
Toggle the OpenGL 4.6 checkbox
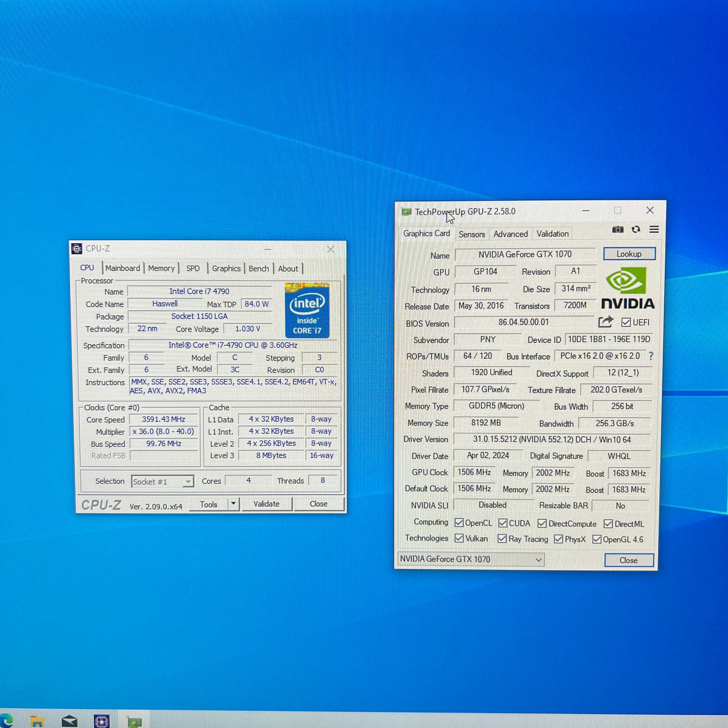(597, 539)
